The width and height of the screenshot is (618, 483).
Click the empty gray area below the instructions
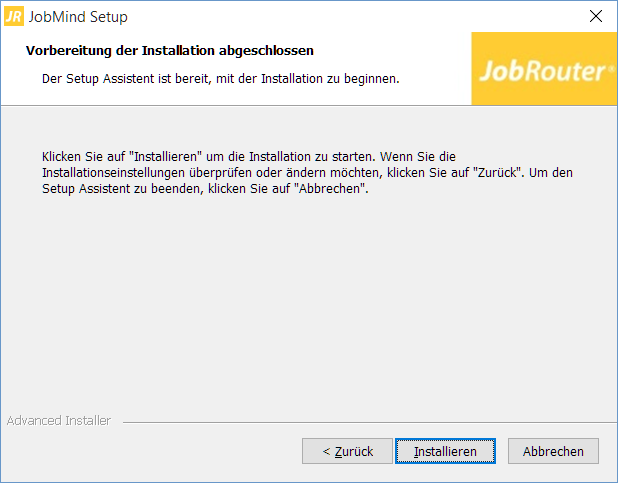(309, 300)
